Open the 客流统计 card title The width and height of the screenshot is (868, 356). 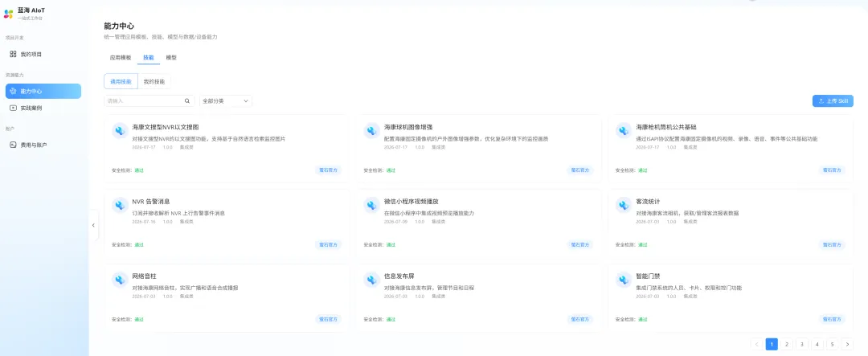click(648, 202)
